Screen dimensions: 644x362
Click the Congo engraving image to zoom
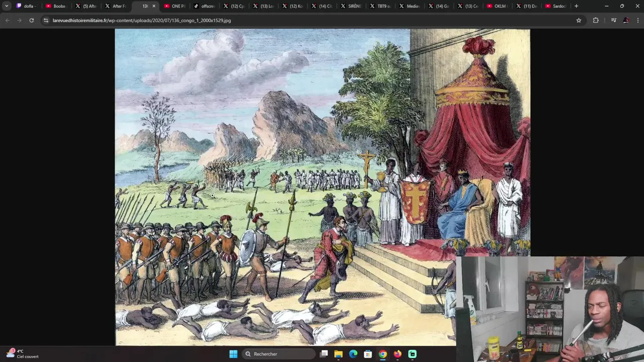[322, 187]
